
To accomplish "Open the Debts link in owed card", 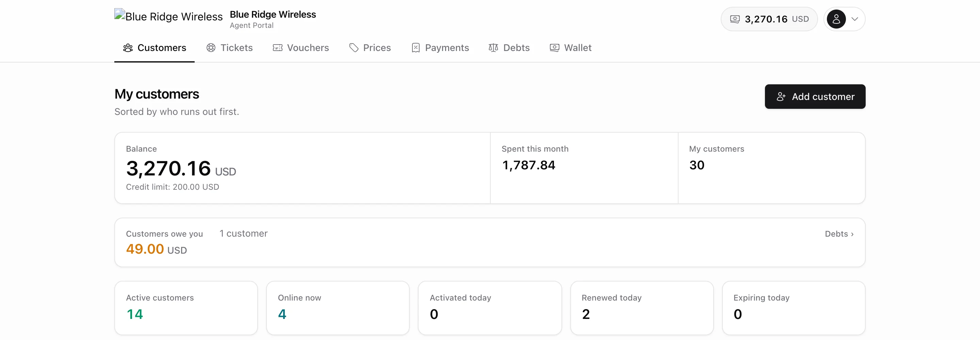I will click(839, 234).
